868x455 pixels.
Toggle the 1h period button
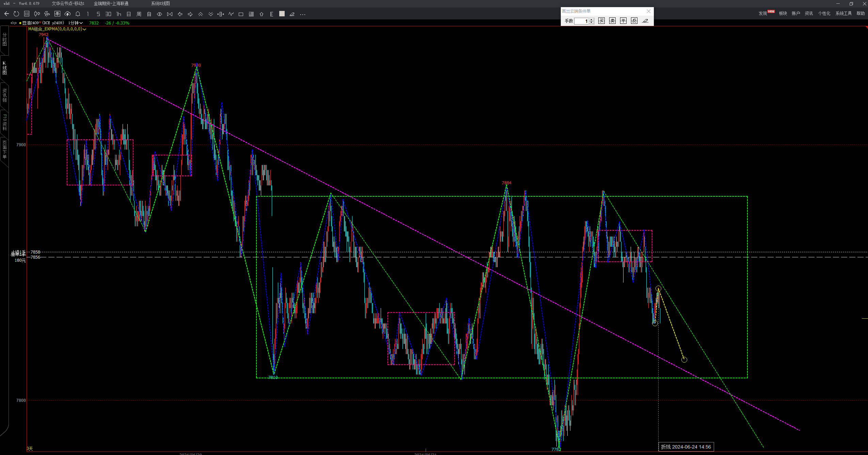coord(119,14)
